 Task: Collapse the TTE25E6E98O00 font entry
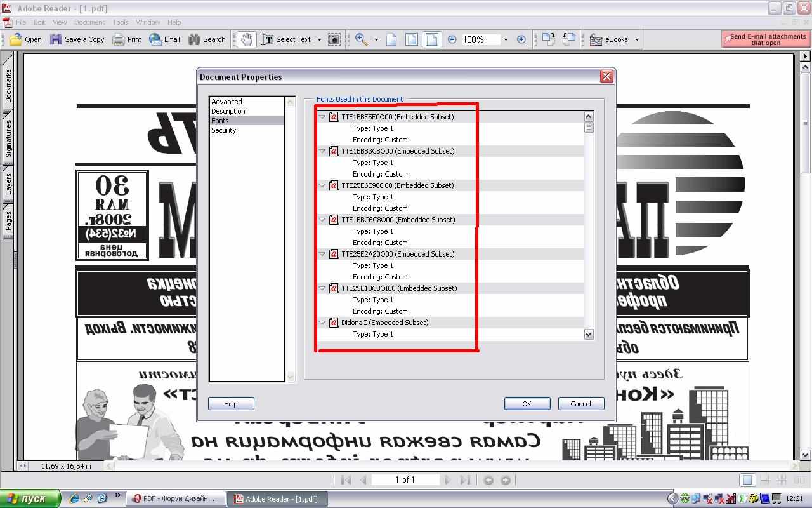click(x=322, y=185)
